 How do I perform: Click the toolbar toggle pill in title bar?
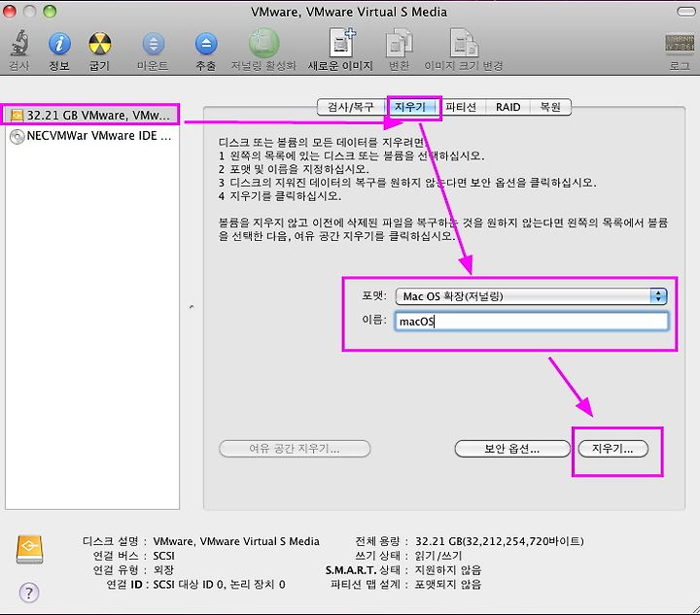pos(685,12)
